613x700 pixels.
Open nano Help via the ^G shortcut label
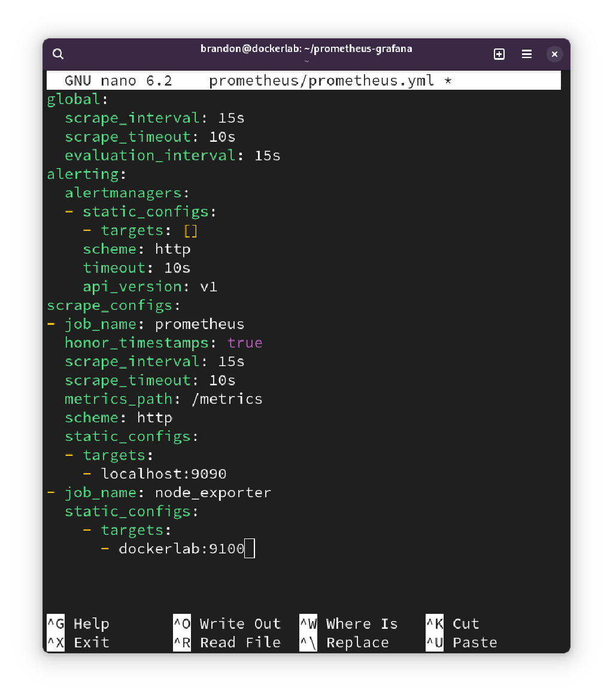55,623
